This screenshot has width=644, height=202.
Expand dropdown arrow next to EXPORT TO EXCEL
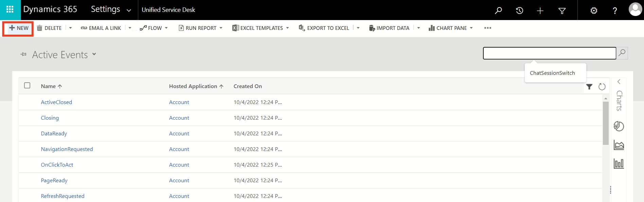pyautogui.click(x=358, y=28)
